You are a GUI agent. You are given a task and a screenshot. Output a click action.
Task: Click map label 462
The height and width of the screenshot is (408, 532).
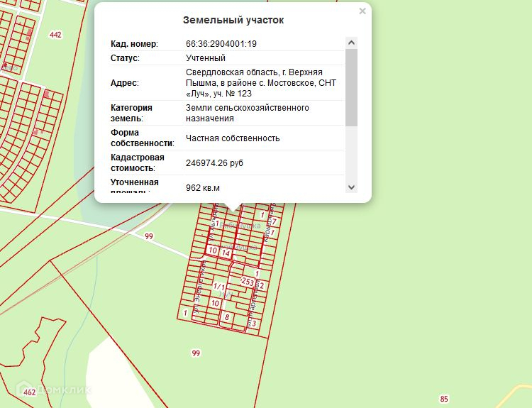click(30, 392)
